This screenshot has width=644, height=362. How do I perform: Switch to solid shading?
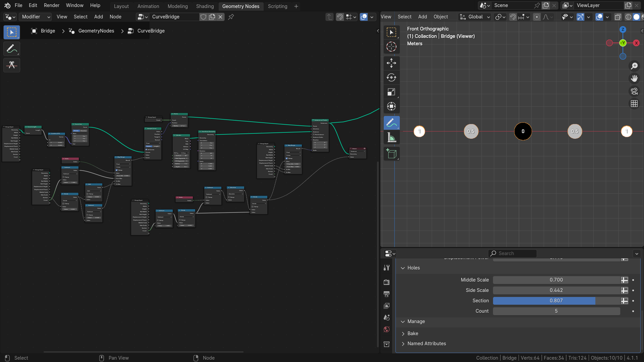pos(636,17)
